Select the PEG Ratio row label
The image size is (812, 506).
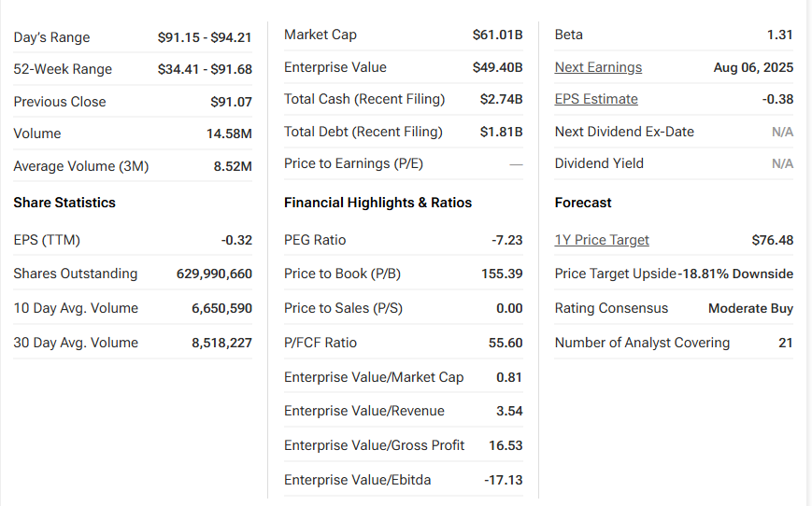[x=315, y=240]
